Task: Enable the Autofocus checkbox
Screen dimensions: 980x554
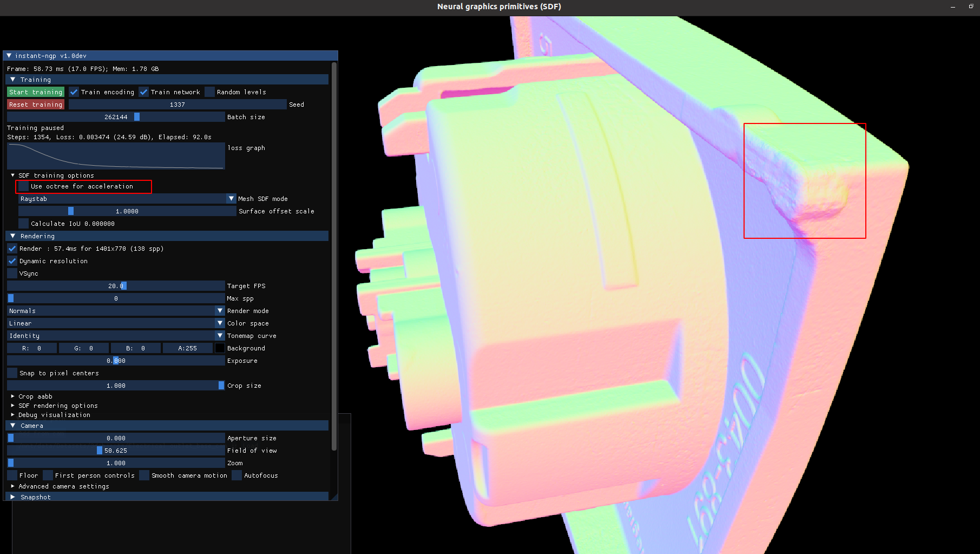Action: tap(236, 475)
